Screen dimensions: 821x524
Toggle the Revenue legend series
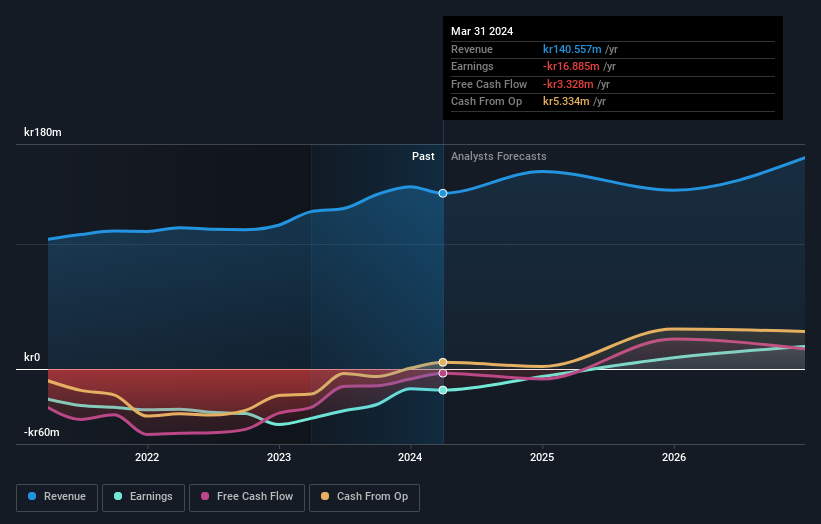click(57, 497)
